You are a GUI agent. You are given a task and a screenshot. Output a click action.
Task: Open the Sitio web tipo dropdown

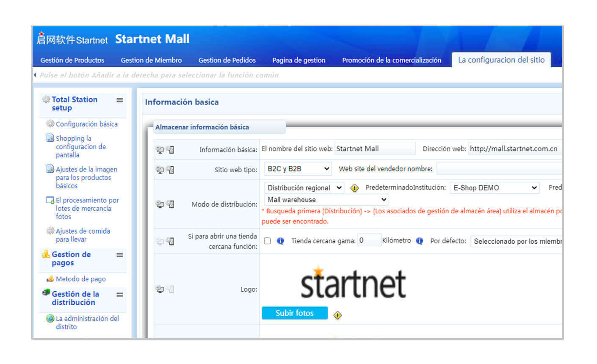click(298, 169)
